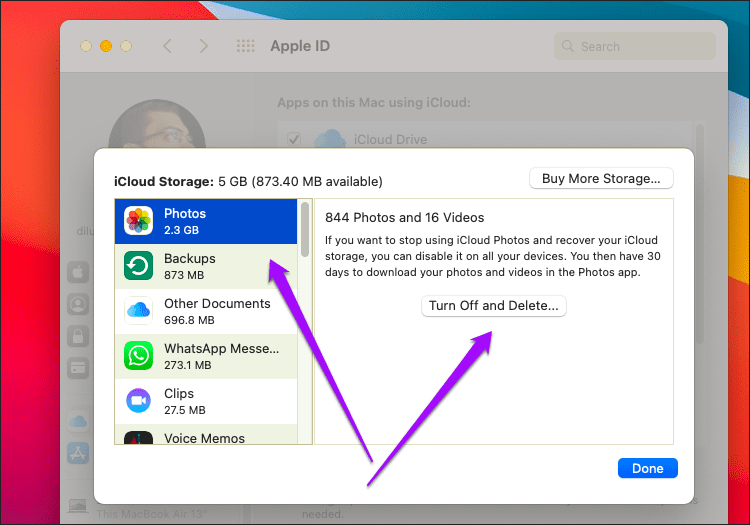Toggle the iCloud Drive checkbox
The width and height of the screenshot is (750, 525).
pyautogui.click(x=294, y=139)
